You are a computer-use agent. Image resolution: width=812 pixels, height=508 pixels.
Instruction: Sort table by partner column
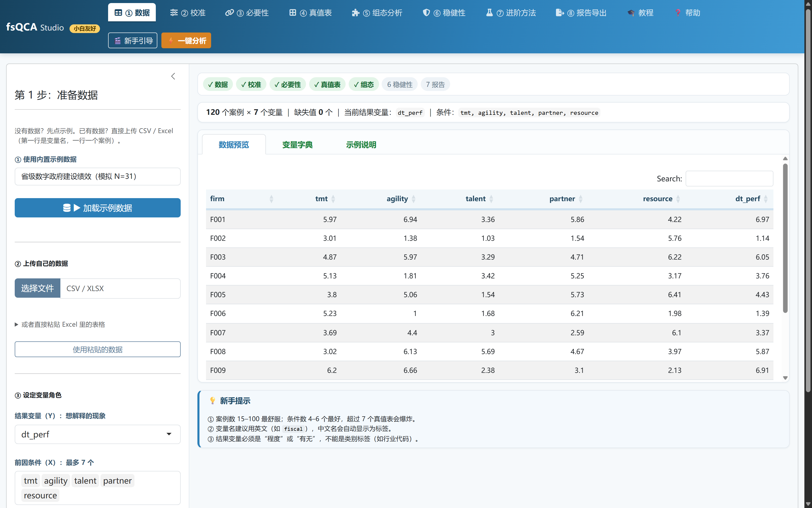(543, 199)
